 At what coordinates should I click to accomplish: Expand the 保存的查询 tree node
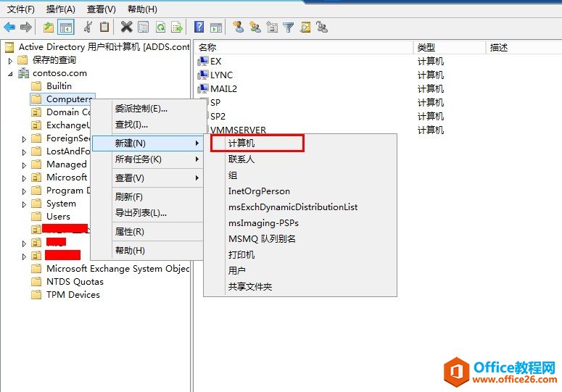10,60
